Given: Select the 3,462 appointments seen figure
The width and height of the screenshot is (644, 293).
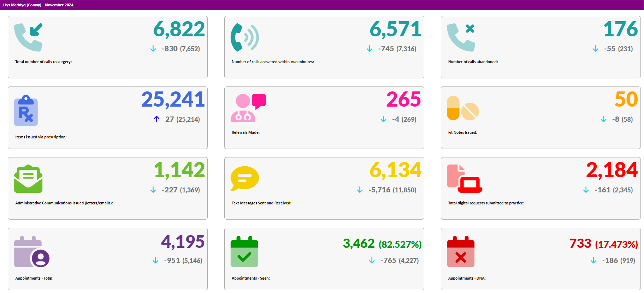Looking at the screenshot, I should click(359, 244).
